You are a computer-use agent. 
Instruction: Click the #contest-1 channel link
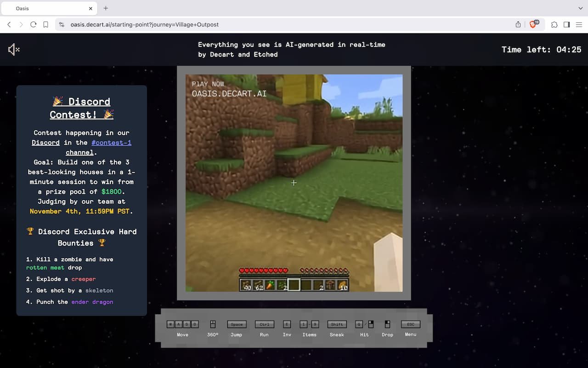[111, 143]
